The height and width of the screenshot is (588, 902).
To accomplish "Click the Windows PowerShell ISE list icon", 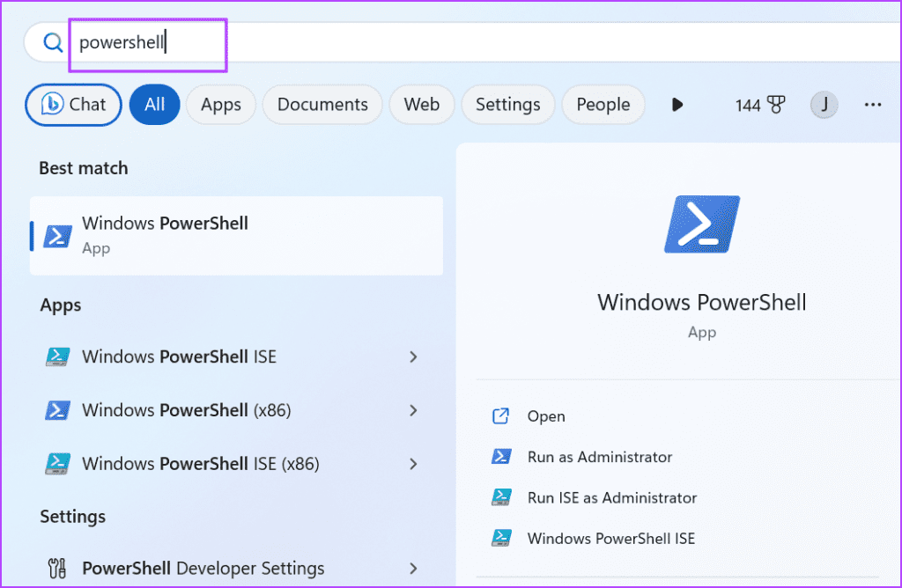I will tap(57, 357).
